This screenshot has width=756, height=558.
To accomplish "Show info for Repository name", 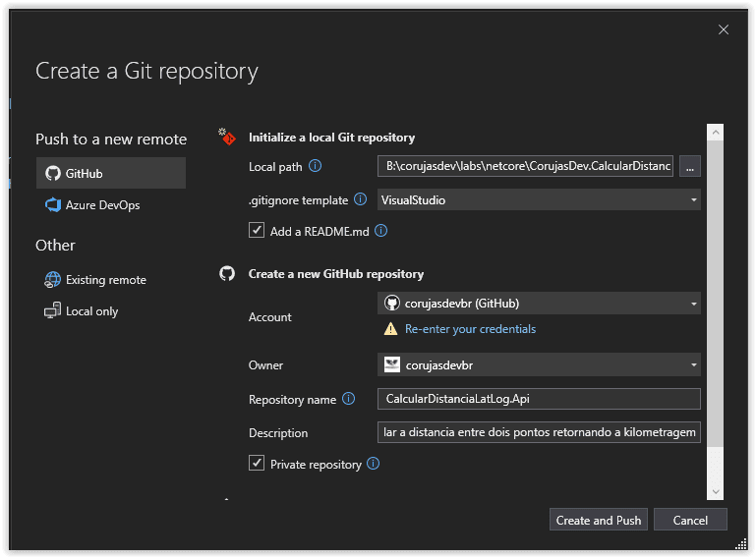I will point(349,399).
